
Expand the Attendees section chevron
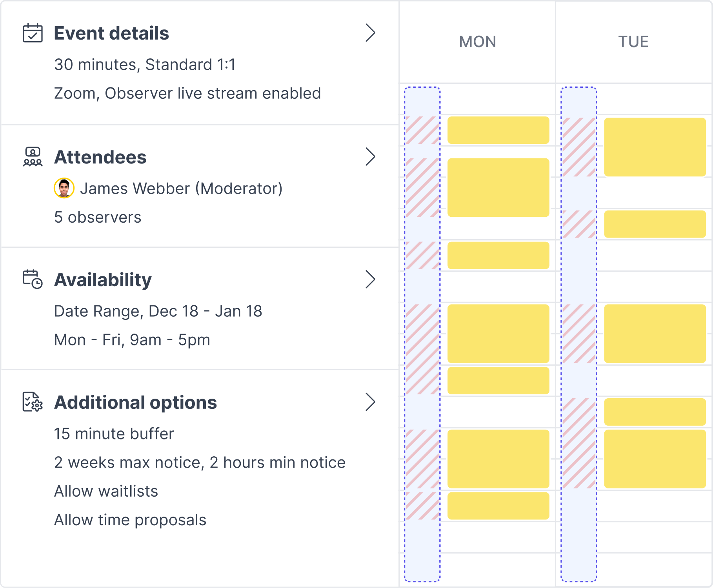tap(370, 157)
